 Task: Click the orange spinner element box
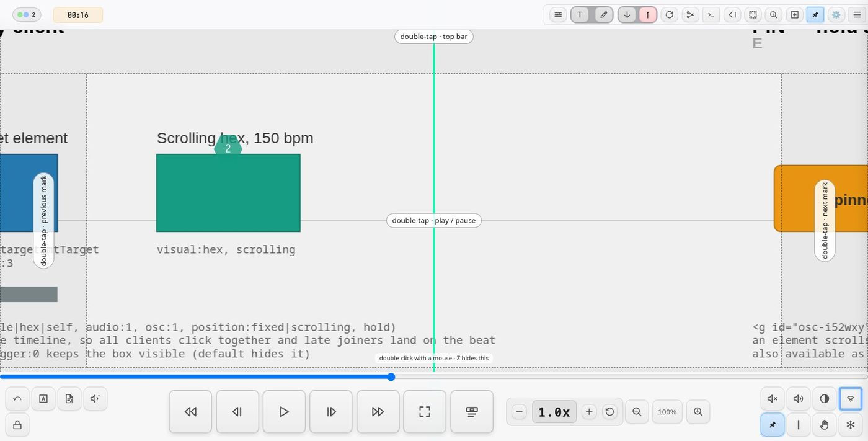pos(821,198)
